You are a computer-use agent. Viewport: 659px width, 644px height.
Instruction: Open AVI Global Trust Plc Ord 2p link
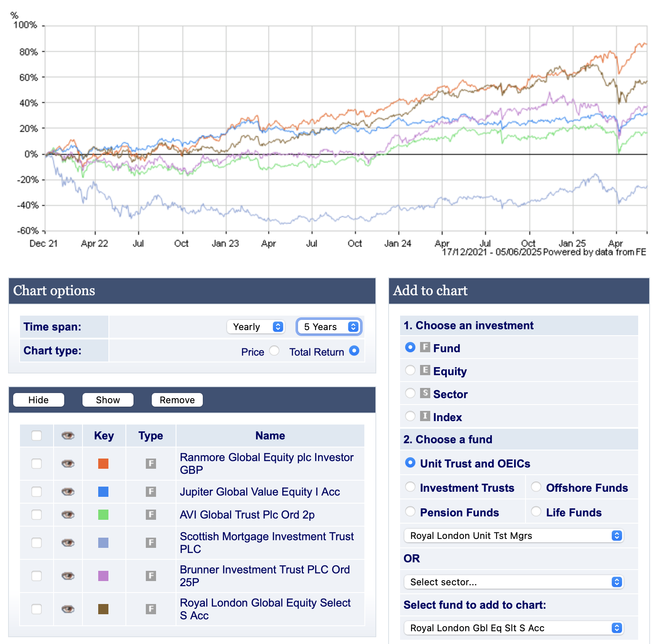click(247, 515)
